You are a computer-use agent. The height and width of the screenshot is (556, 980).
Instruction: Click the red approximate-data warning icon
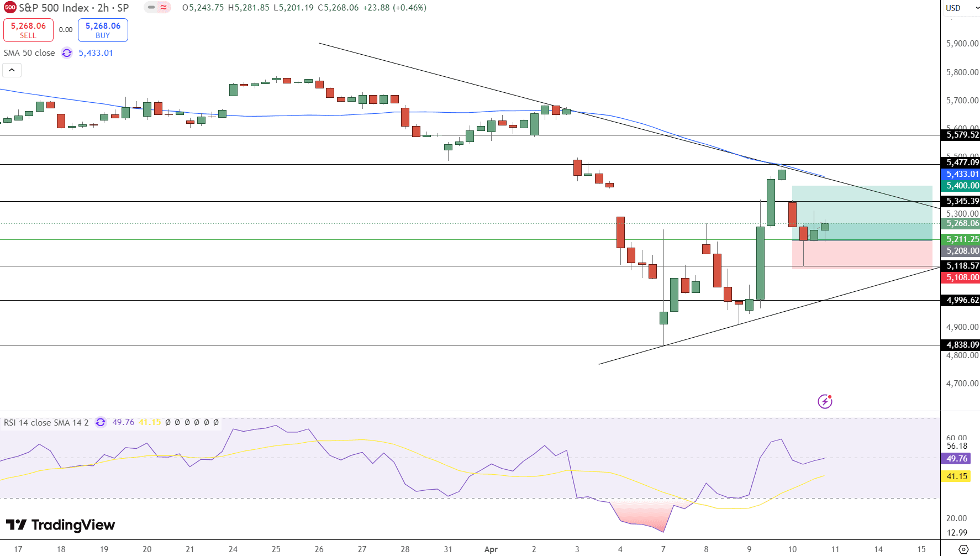[164, 8]
